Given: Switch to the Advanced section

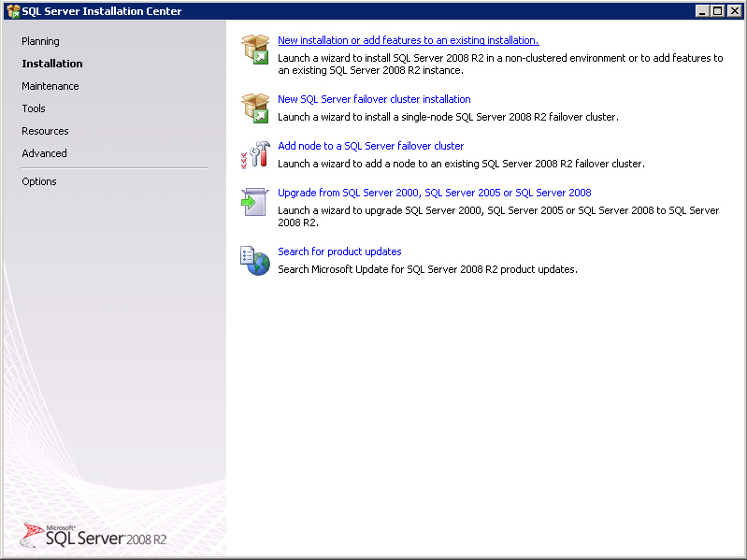Looking at the screenshot, I should tap(44, 153).
